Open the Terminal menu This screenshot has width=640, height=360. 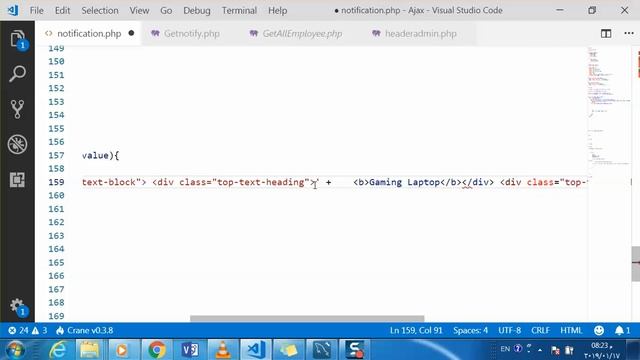tap(239, 11)
